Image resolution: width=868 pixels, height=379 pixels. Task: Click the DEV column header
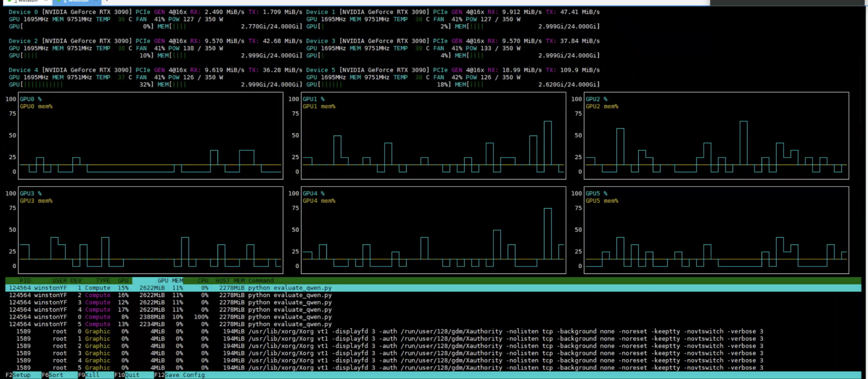(76, 281)
